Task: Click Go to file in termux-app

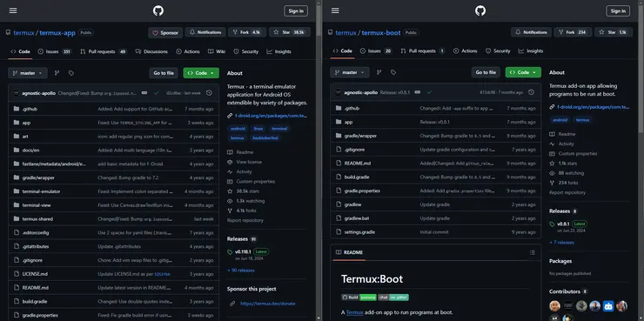Action: coord(164,73)
